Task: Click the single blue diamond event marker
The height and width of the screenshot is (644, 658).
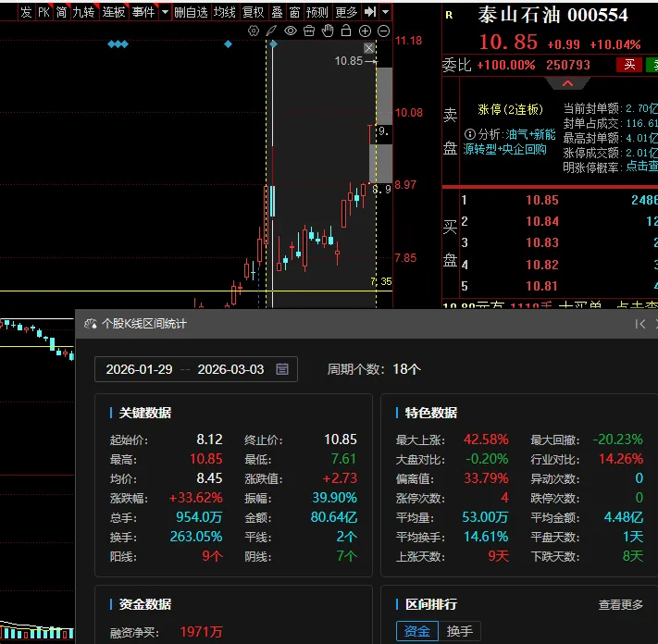Action: [228, 44]
